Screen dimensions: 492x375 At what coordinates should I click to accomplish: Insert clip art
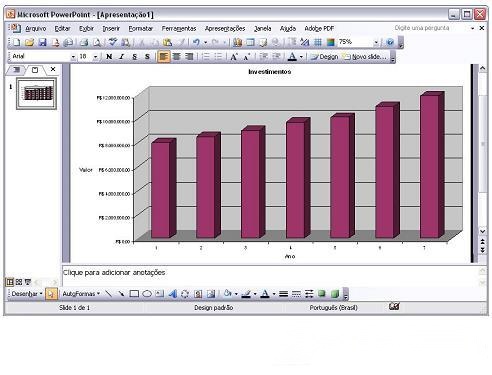point(198,294)
